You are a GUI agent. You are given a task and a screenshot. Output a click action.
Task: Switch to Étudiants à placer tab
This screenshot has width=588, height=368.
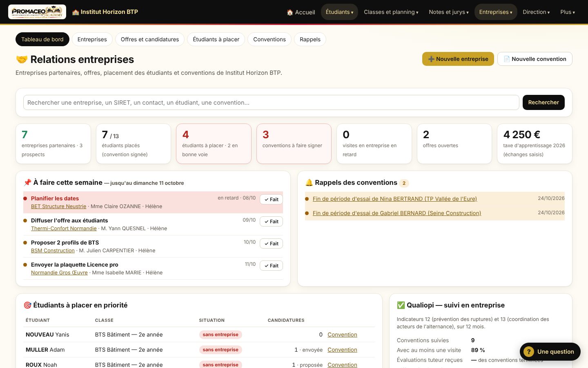[216, 39]
